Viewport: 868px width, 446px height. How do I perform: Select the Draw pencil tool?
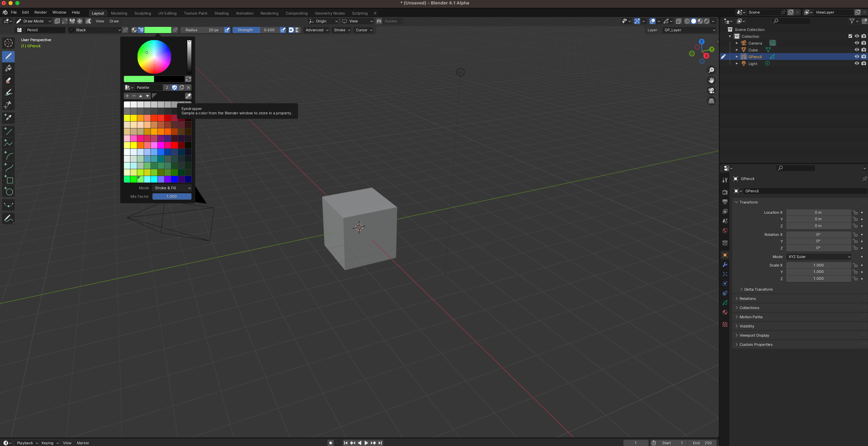9,56
